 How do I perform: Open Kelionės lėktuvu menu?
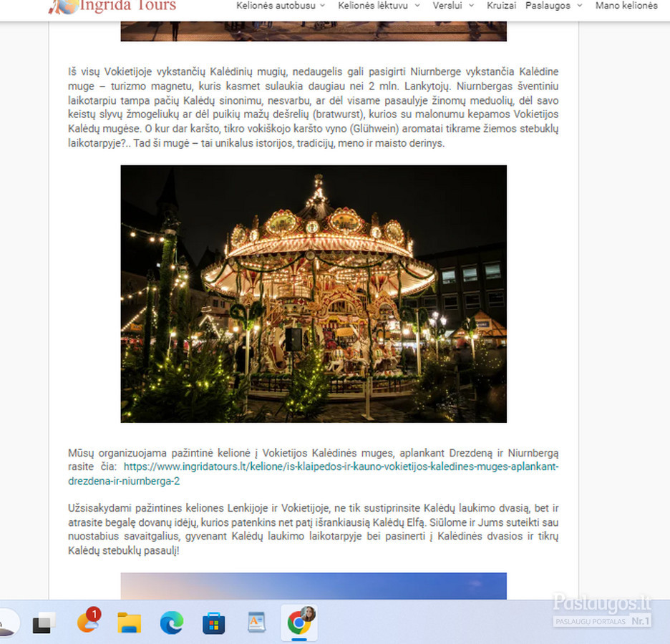(373, 6)
